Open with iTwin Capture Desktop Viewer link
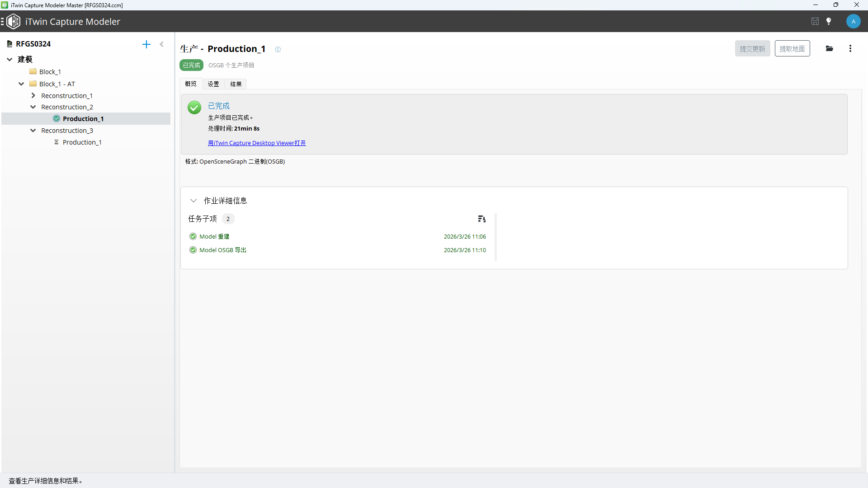Screen dimensions: 868x488 coord(257,143)
